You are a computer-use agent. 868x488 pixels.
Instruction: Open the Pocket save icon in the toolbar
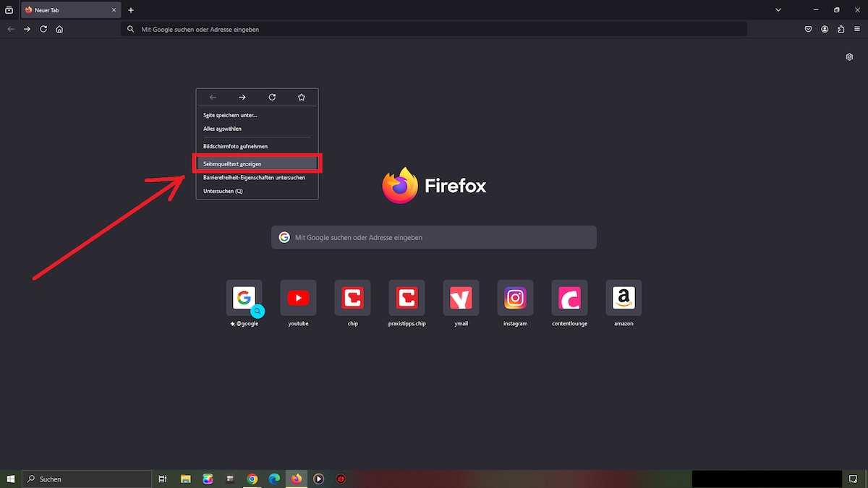[x=809, y=29]
